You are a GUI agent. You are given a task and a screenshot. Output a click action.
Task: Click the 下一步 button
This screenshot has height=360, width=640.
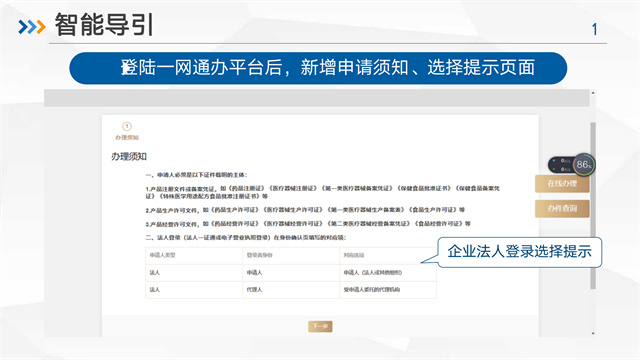pyautogui.click(x=320, y=327)
